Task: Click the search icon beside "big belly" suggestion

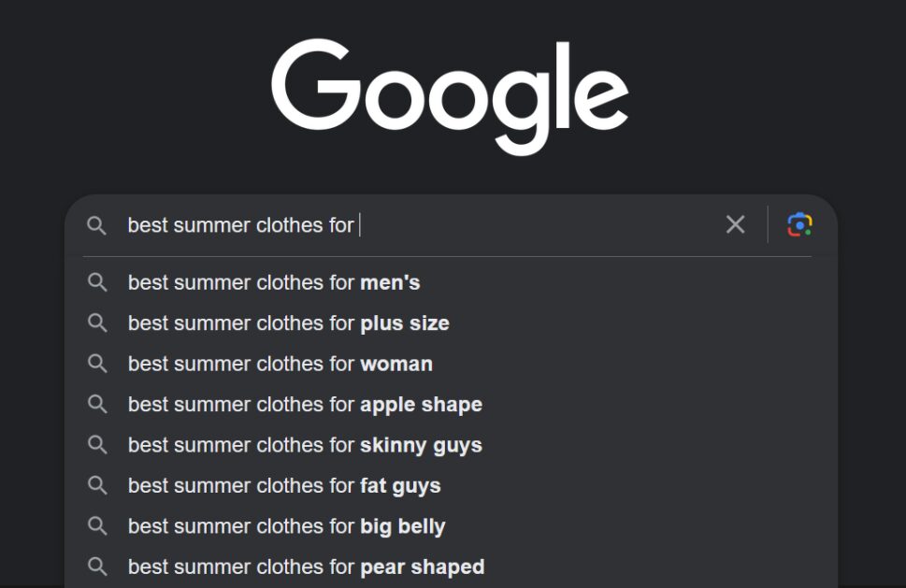Action: tap(97, 526)
